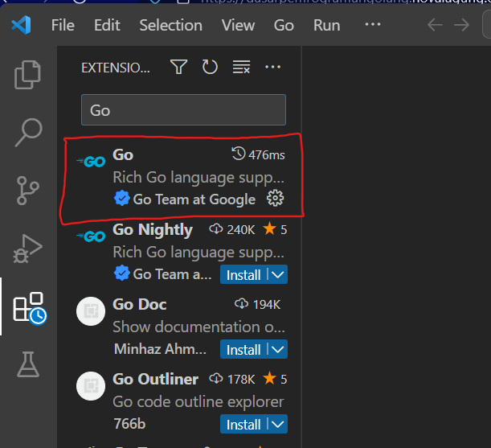Click the 766b publisher name
The width and height of the screenshot is (491, 448).
129,424
